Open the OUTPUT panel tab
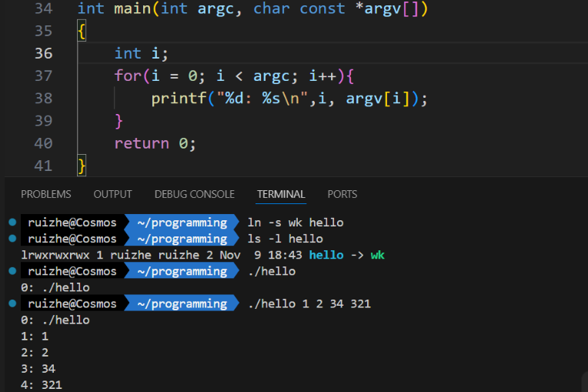The height and width of the screenshot is (392, 588). pos(112,194)
